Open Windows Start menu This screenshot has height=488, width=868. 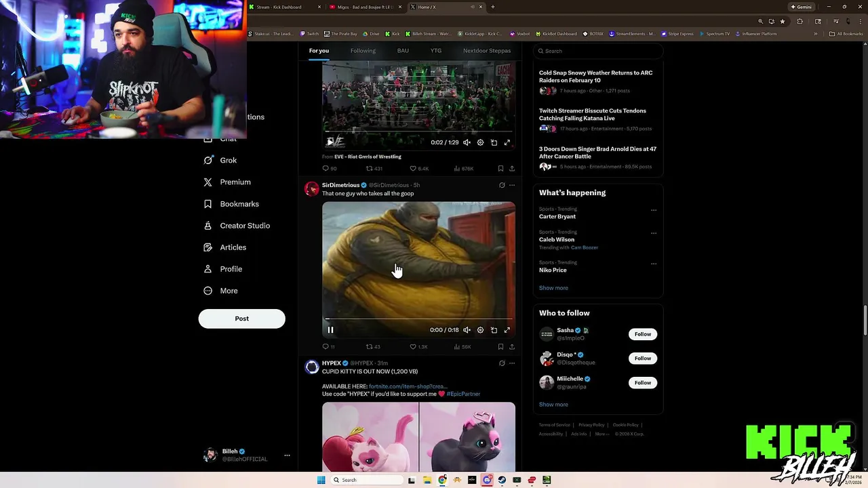pyautogui.click(x=321, y=480)
